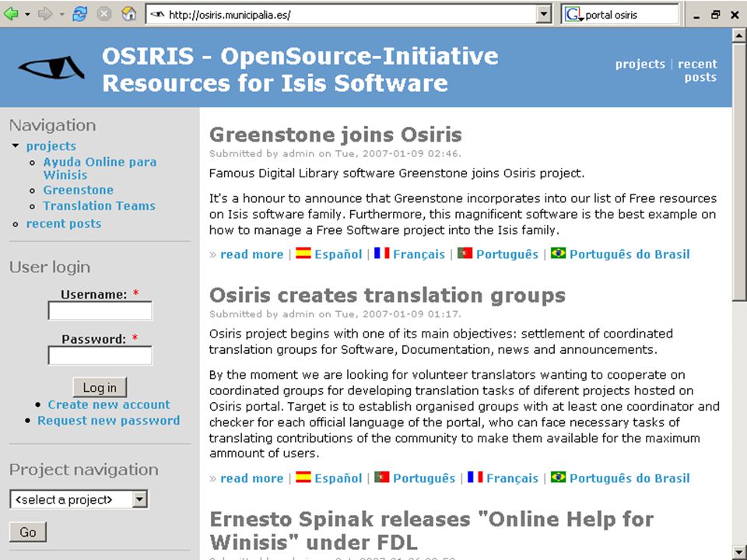Click the Navigation sidebar heading
Image resolution: width=747 pixels, height=560 pixels.
click(x=52, y=125)
